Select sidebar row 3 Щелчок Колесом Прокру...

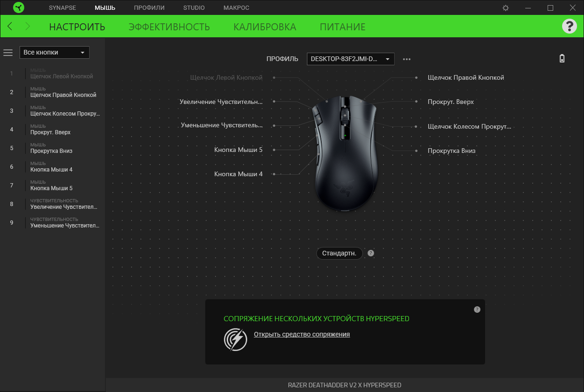[53, 110]
